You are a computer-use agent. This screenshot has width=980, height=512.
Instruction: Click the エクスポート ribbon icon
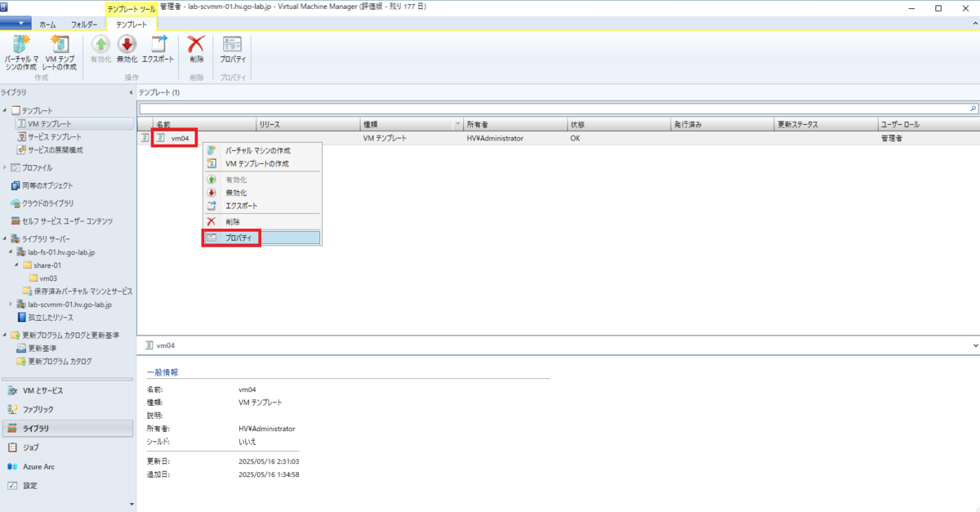coord(158,50)
